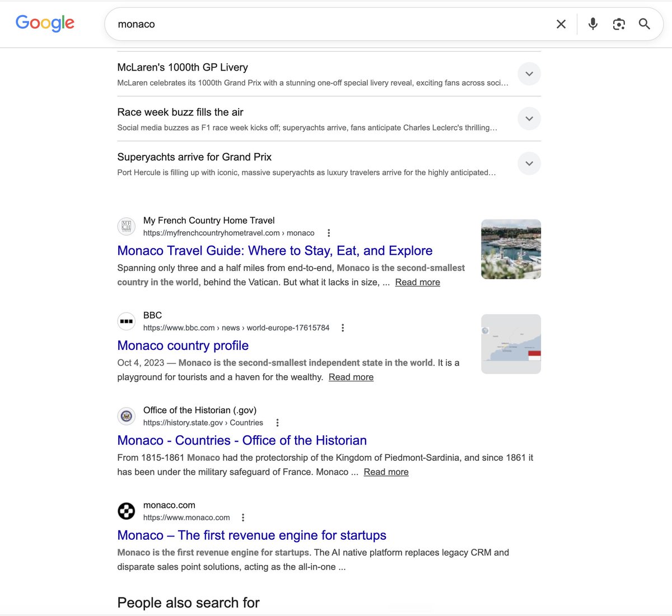Click Read more on BBC snippet
This screenshot has width=672, height=616.
[351, 377]
